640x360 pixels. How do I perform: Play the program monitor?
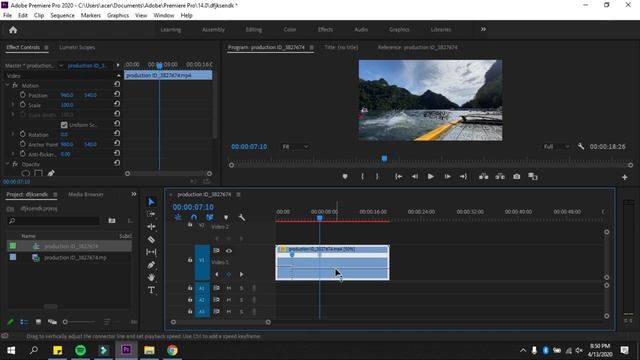coord(431,177)
